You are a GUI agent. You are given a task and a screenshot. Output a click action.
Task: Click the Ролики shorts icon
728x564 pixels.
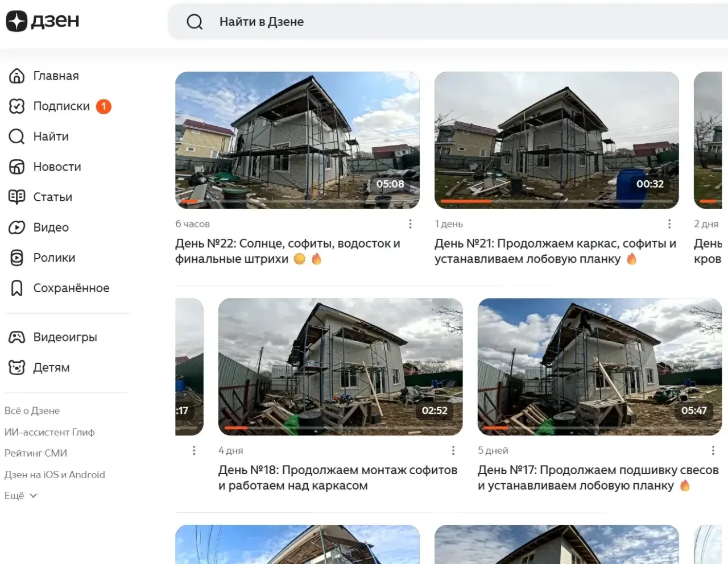coord(17,258)
